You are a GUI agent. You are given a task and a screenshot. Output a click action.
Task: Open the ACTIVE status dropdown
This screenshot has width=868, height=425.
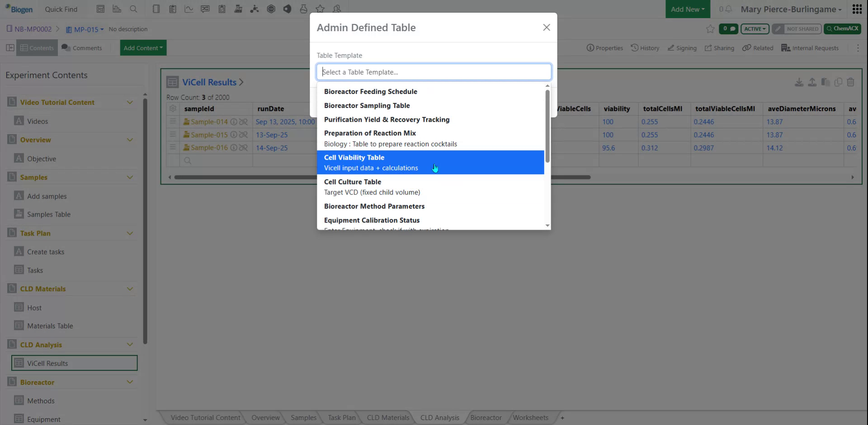755,28
